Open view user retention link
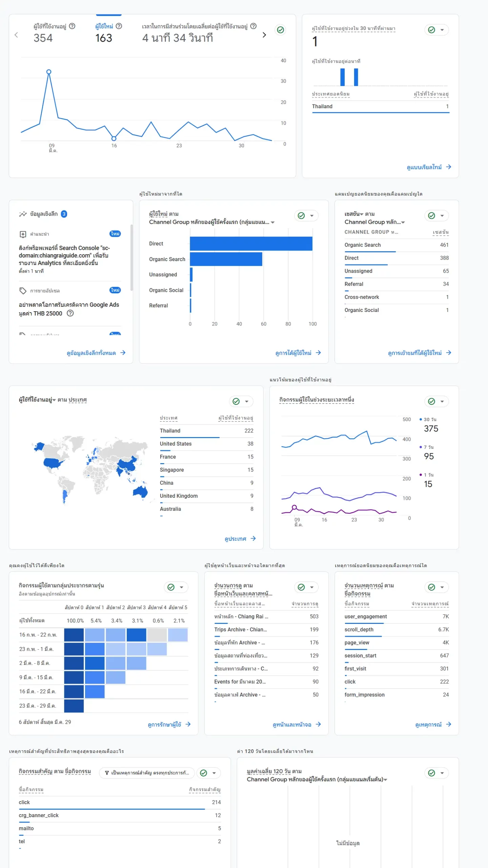This screenshot has height=868, width=488. (x=169, y=724)
